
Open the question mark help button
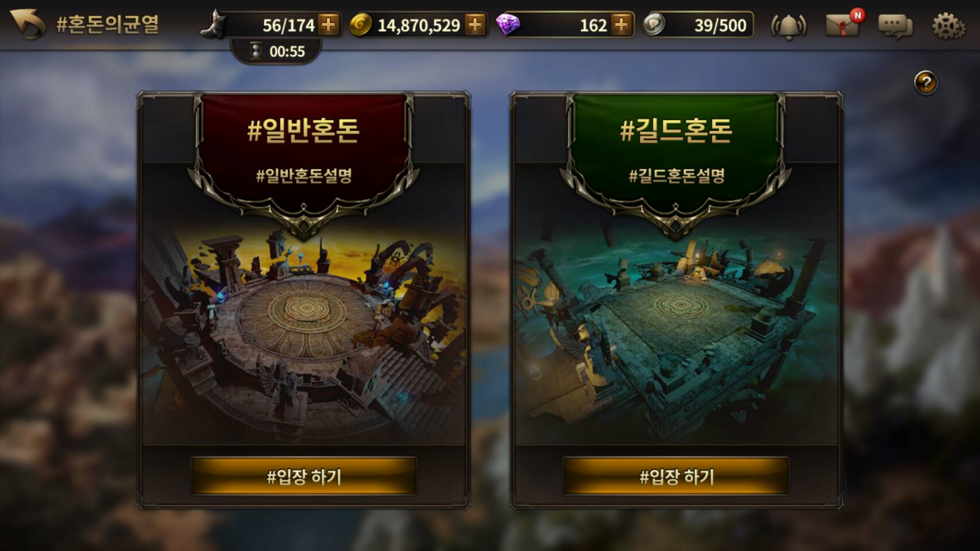pos(925,83)
